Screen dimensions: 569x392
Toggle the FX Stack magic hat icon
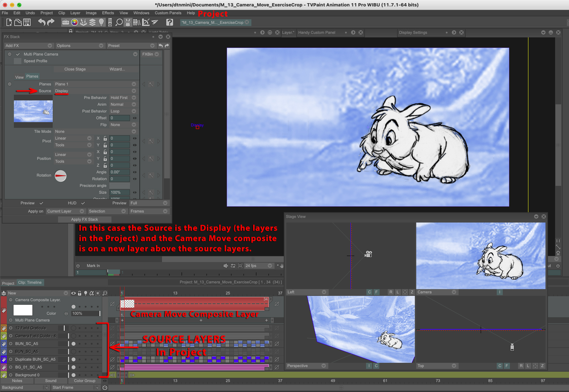[128, 22]
